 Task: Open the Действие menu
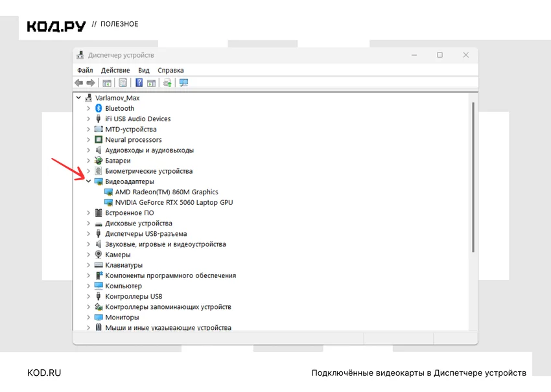(115, 70)
